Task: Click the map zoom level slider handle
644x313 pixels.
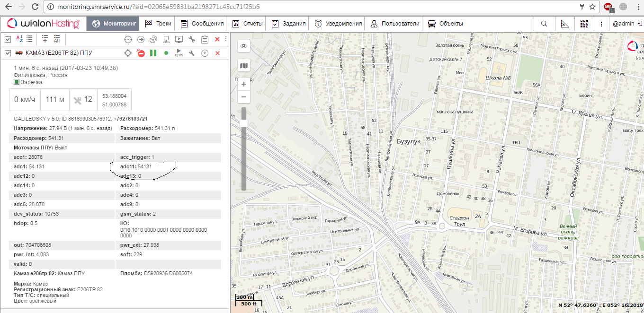Action: 244,123
